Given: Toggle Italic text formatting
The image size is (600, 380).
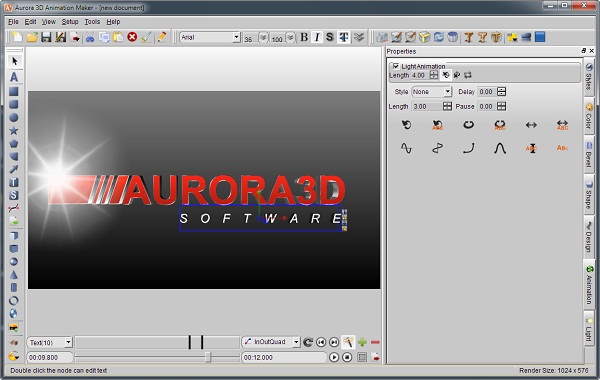Looking at the screenshot, I should pos(317,37).
